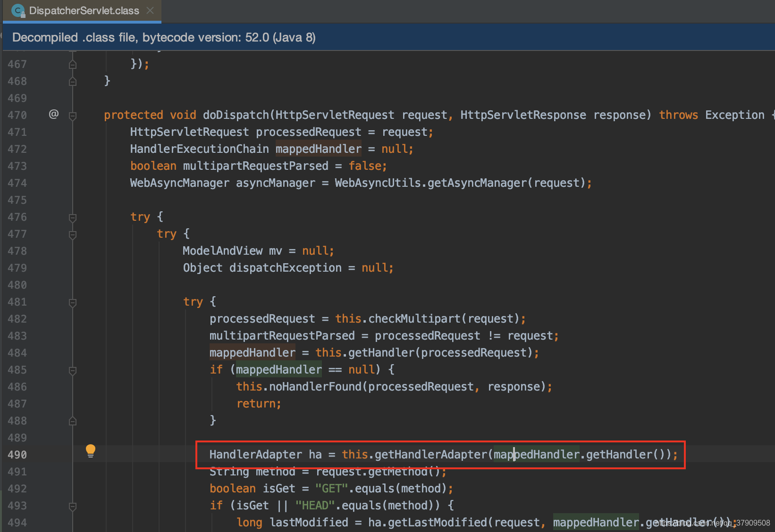Viewport: 775px width, 532px height.
Task: Click processedRequest declaration on line 471
Action: click(x=308, y=132)
